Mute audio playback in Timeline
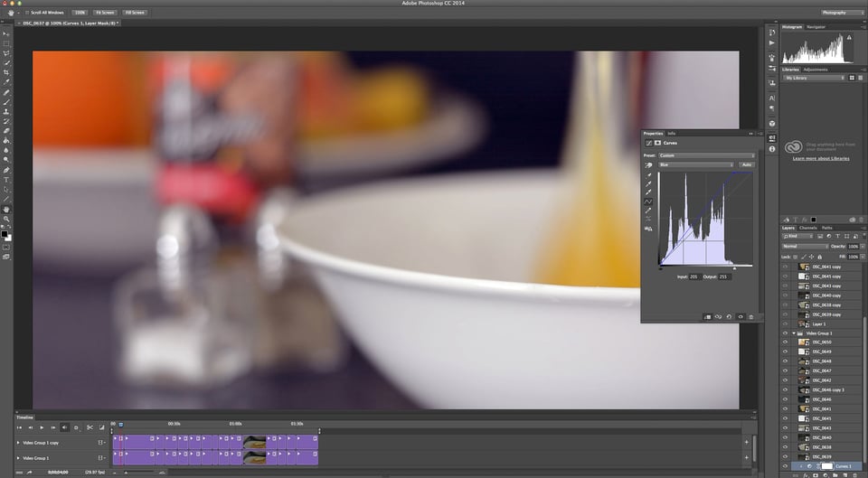 tap(65, 427)
